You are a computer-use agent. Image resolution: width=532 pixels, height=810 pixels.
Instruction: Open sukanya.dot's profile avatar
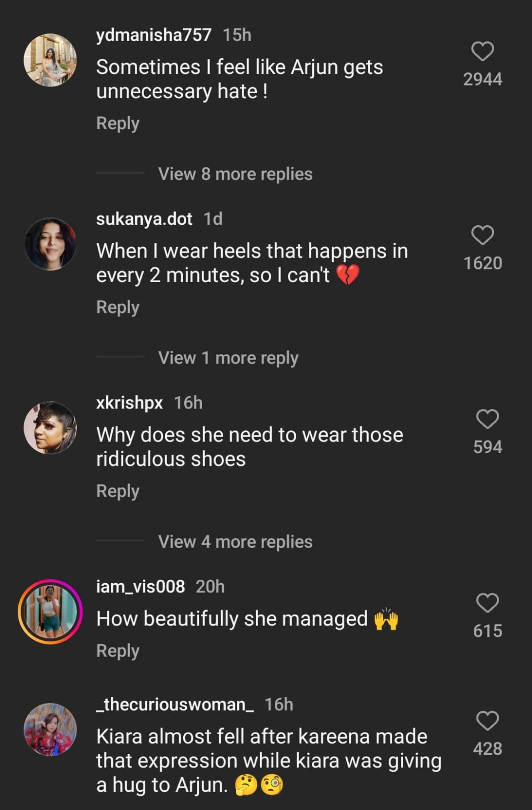click(50, 244)
